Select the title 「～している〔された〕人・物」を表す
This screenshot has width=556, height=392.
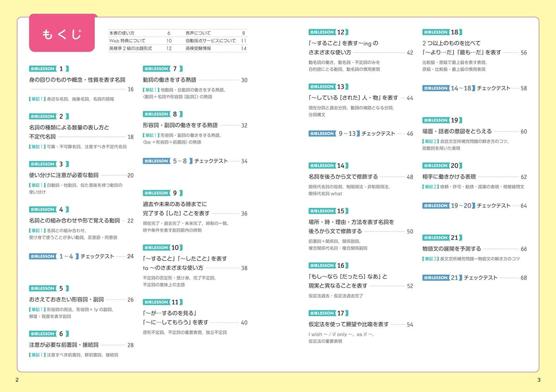[354, 98]
